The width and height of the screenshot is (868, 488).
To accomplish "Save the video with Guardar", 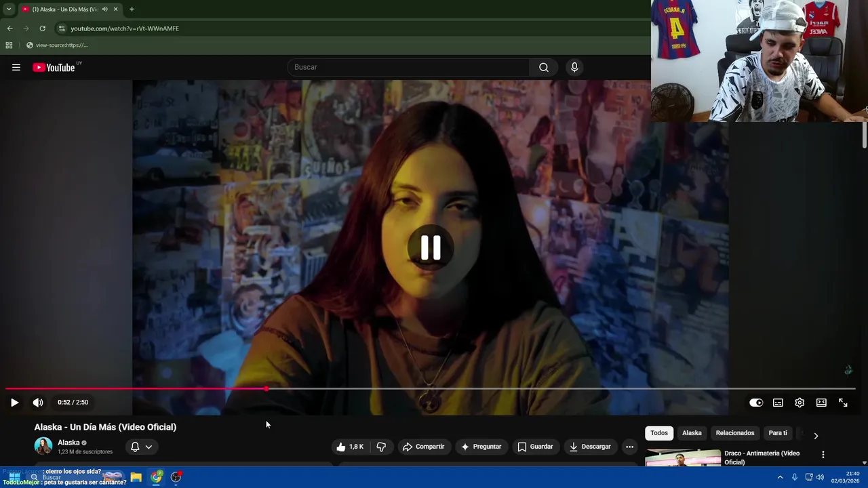I will tap(535, 447).
